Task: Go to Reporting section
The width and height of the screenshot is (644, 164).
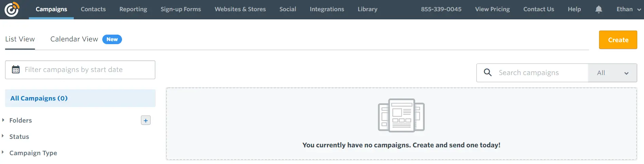Action: pos(133,9)
